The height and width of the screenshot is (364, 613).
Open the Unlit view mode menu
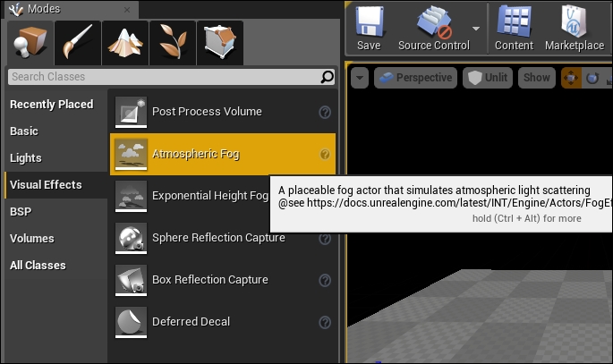[x=488, y=78]
